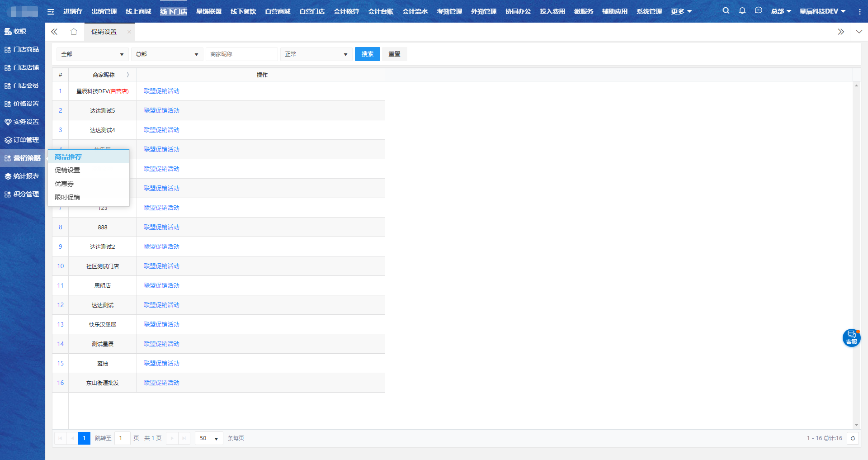Open 联盟促销活动 link for 思明店
The height and width of the screenshot is (460, 868).
(x=161, y=285)
